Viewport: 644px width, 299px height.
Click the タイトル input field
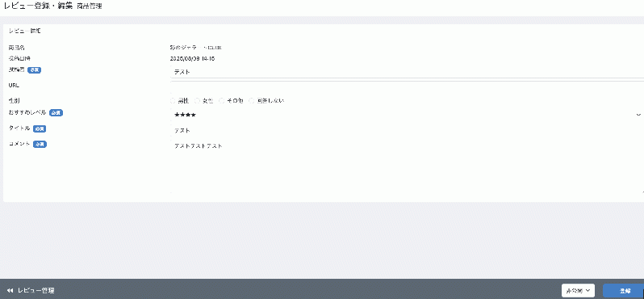coord(407,130)
